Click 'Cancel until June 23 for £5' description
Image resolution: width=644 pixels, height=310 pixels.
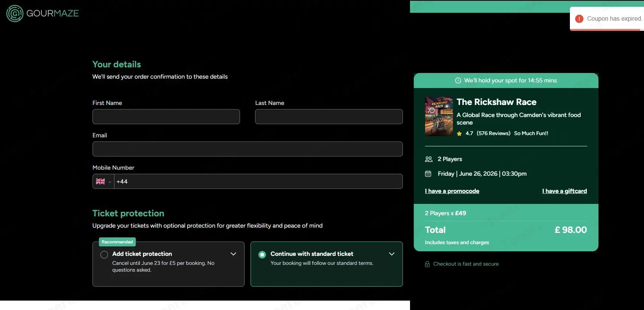pos(163,267)
